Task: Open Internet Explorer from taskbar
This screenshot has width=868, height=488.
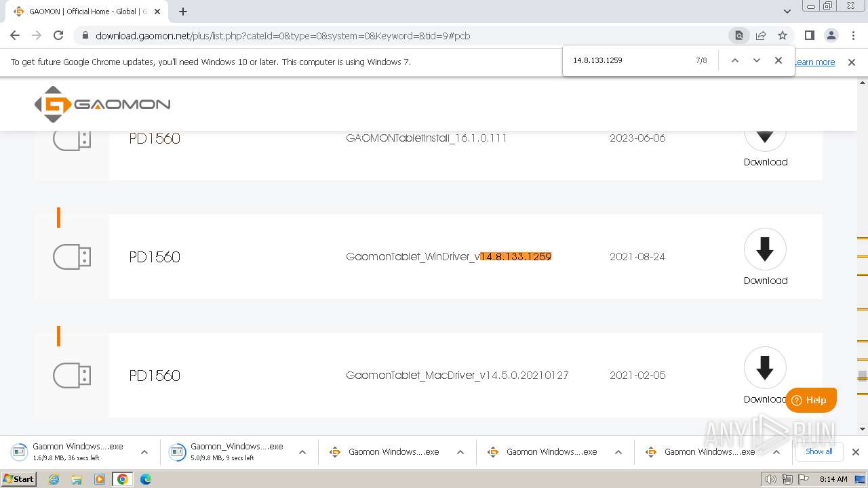Action: coord(54,479)
